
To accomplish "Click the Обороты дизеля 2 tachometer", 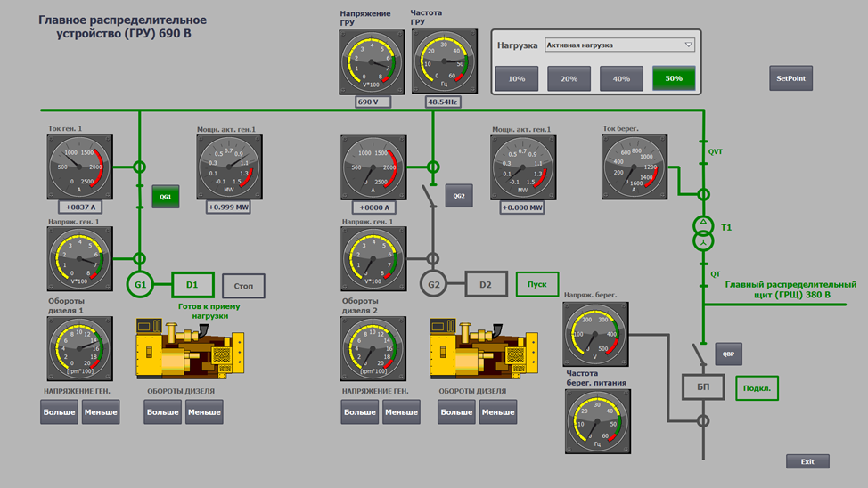I will tap(373, 348).
